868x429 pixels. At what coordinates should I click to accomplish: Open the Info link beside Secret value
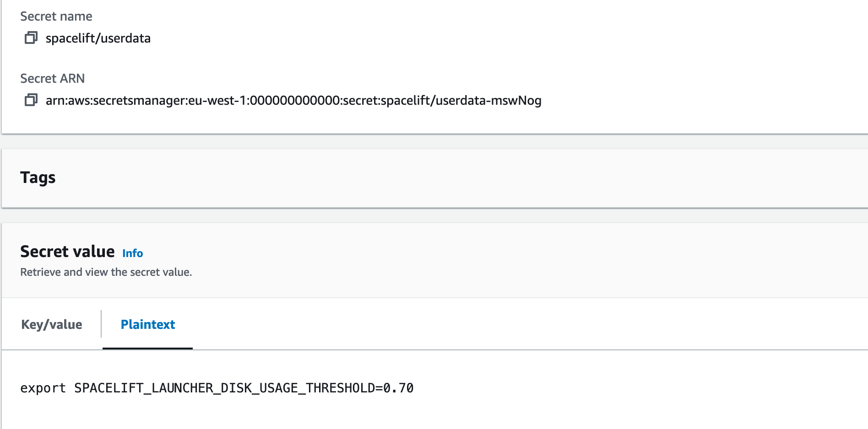pyautogui.click(x=132, y=253)
